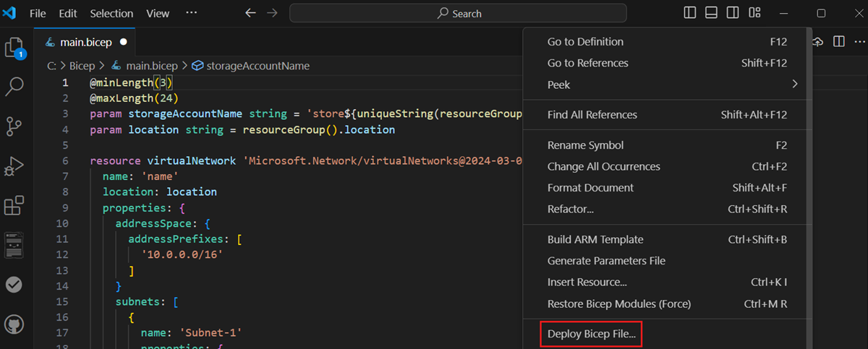Click the cloud upload deploy icon
868x349 pixels.
(x=819, y=43)
